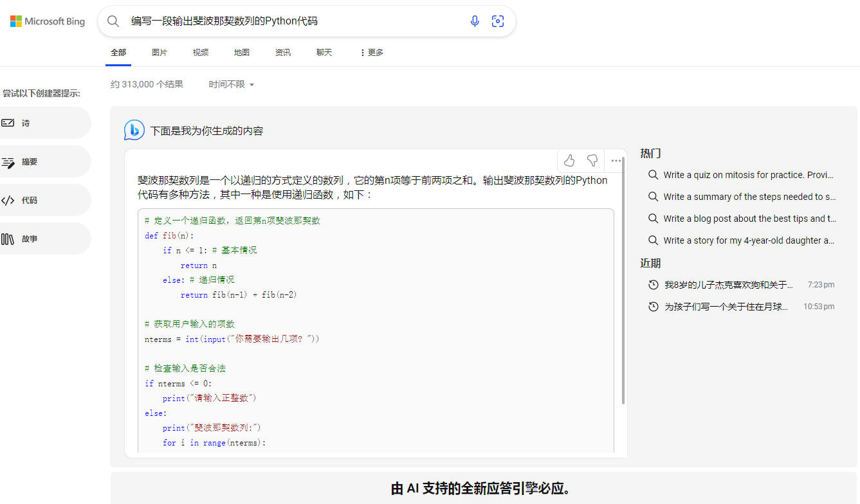Viewport: 860px width, 504px height.
Task: Select the 全部 tab
Action: 118,53
